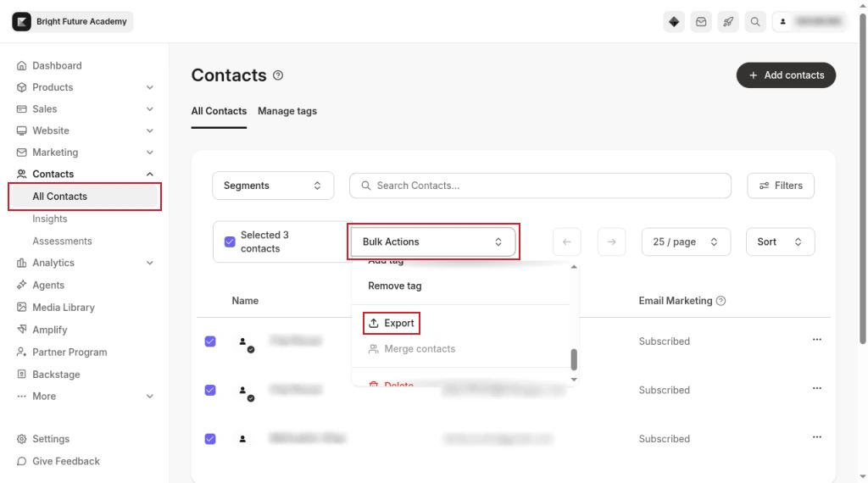
Task: Click the bulk actions menu scrollbar thumb
Action: pyautogui.click(x=574, y=359)
